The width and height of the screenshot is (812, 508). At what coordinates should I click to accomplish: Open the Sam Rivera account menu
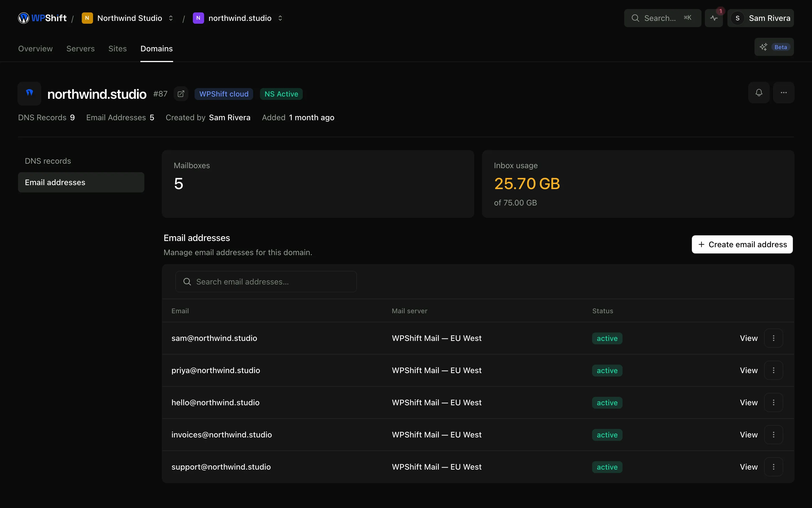(761, 18)
